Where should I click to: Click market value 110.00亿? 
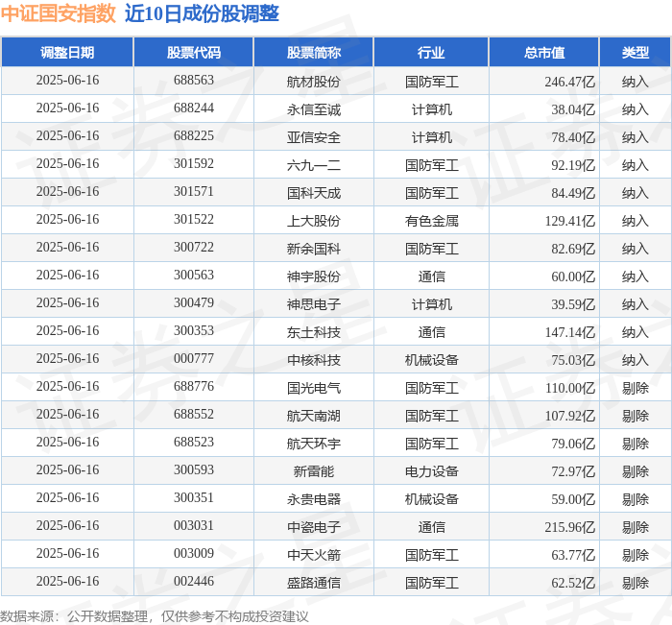click(x=570, y=388)
